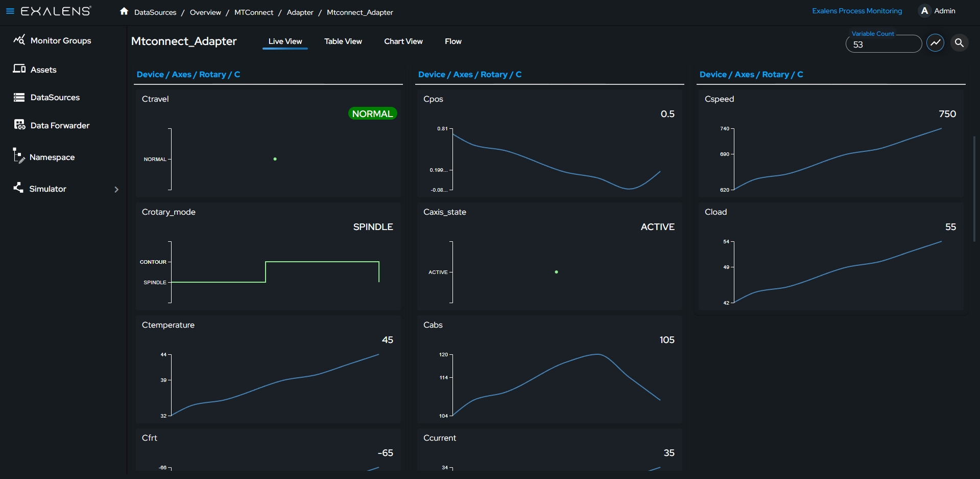Click Exalens Process Monitoring link

coord(857,11)
